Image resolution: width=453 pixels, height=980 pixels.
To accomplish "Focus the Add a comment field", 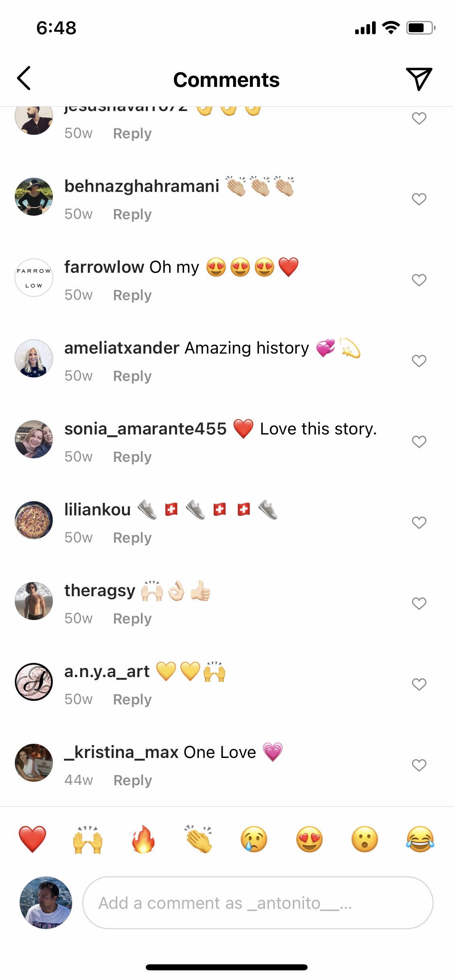I will point(258,903).
